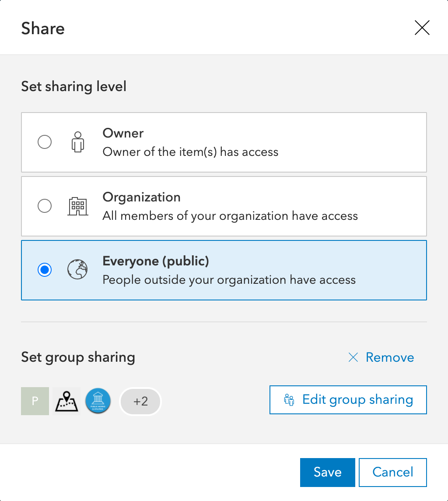Click the Owner person icon

pos(78,142)
